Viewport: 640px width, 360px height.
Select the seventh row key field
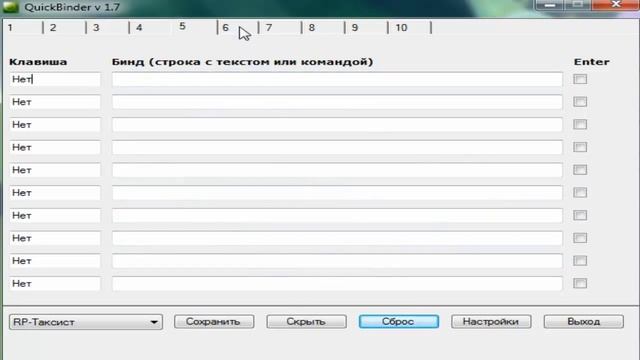pos(55,215)
